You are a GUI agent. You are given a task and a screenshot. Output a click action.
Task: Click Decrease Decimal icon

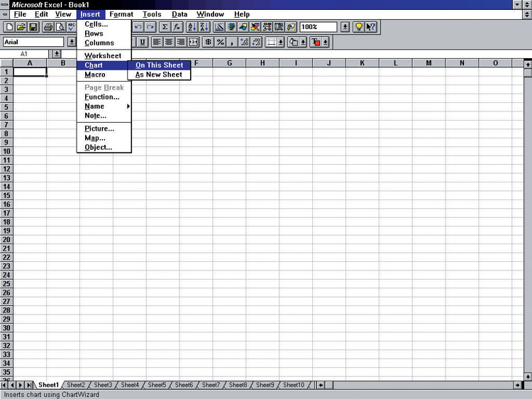[x=256, y=42]
